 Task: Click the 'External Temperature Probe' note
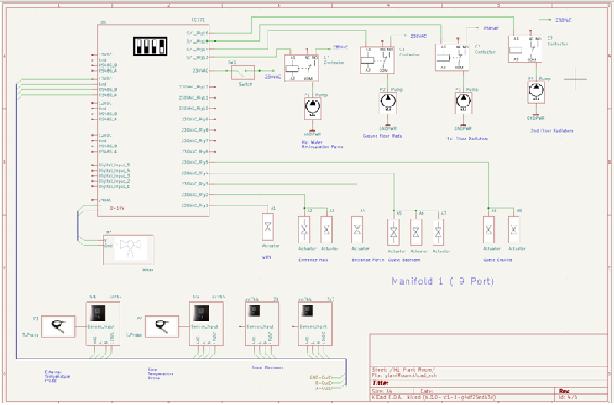click(57, 376)
